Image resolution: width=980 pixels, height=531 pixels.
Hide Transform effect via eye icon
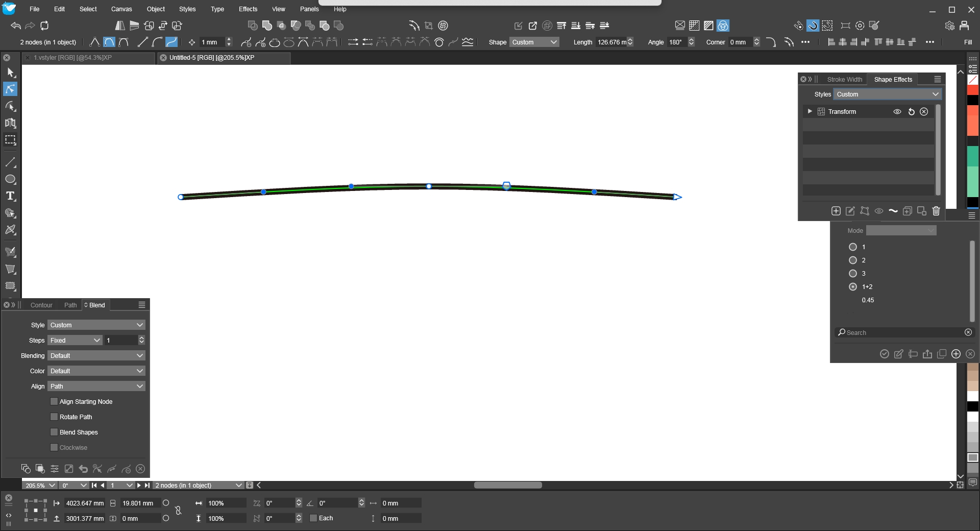[x=897, y=112]
